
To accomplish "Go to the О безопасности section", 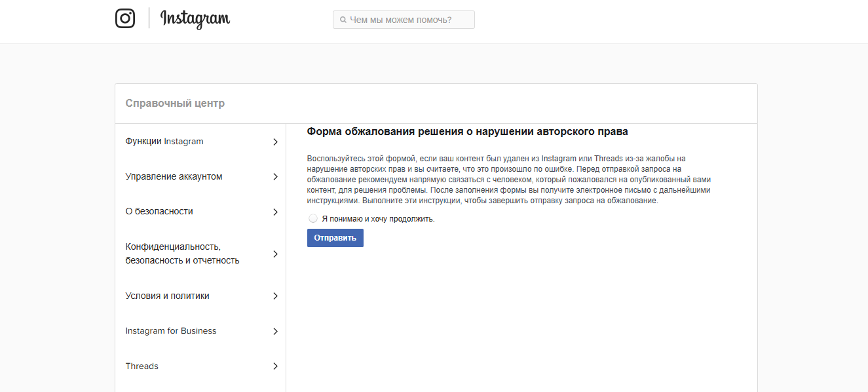I will [x=159, y=212].
